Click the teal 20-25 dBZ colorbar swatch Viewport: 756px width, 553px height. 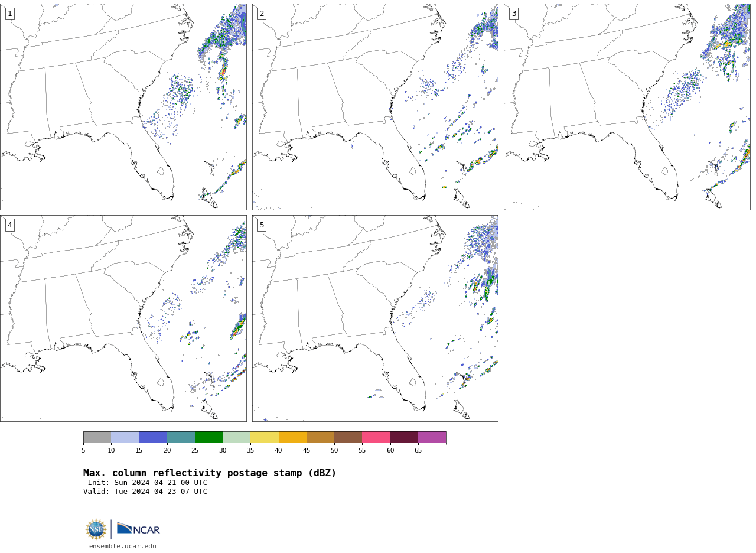point(181,437)
